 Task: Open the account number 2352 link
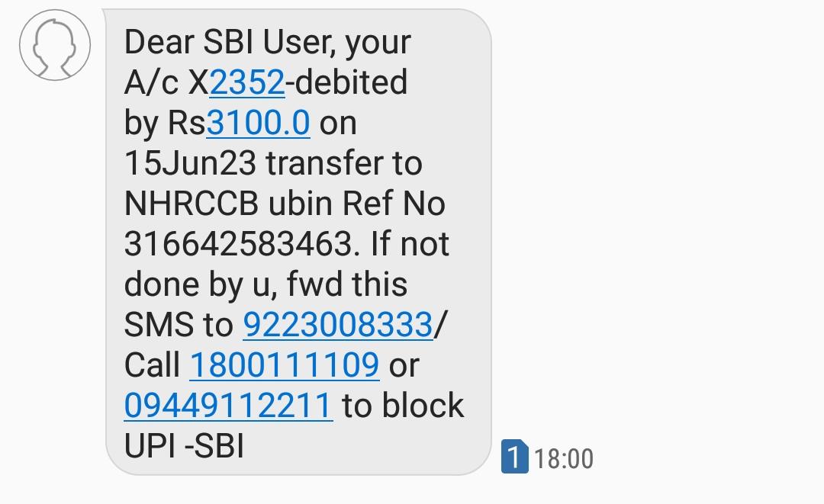pyautogui.click(x=247, y=82)
